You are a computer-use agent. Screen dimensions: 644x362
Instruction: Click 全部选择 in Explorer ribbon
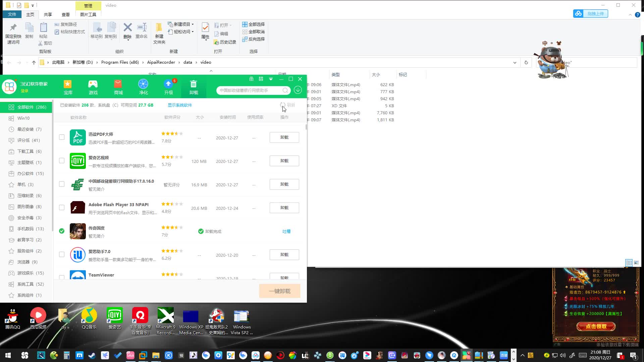[254, 24]
